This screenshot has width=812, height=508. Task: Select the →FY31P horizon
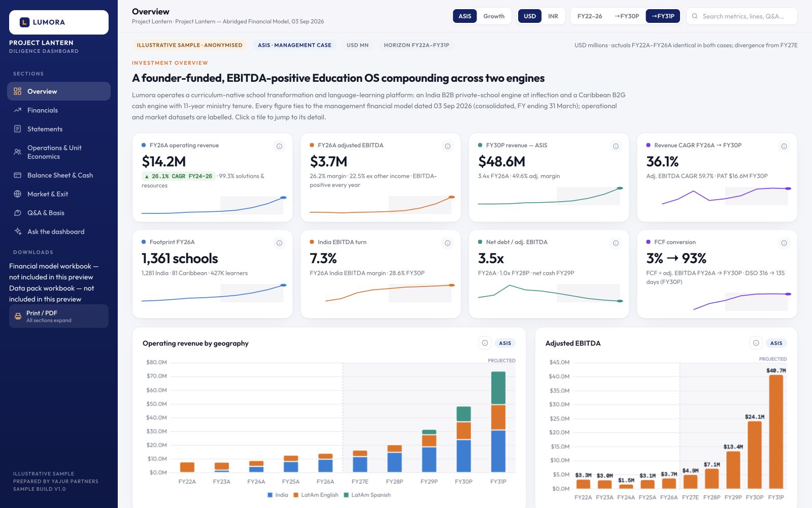click(663, 16)
